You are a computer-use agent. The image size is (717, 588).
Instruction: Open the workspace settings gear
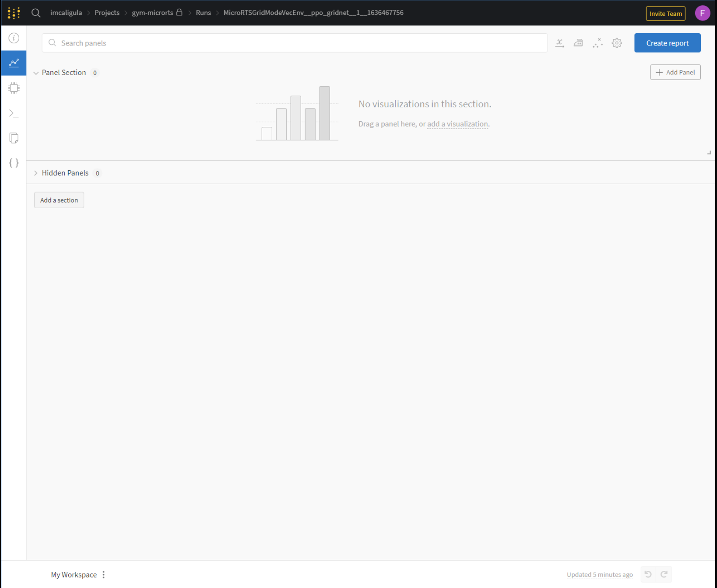click(617, 43)
